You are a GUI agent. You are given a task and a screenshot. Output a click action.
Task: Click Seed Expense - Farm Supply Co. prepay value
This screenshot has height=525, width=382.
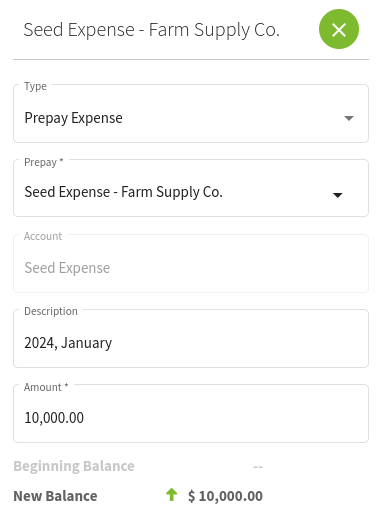124,192
